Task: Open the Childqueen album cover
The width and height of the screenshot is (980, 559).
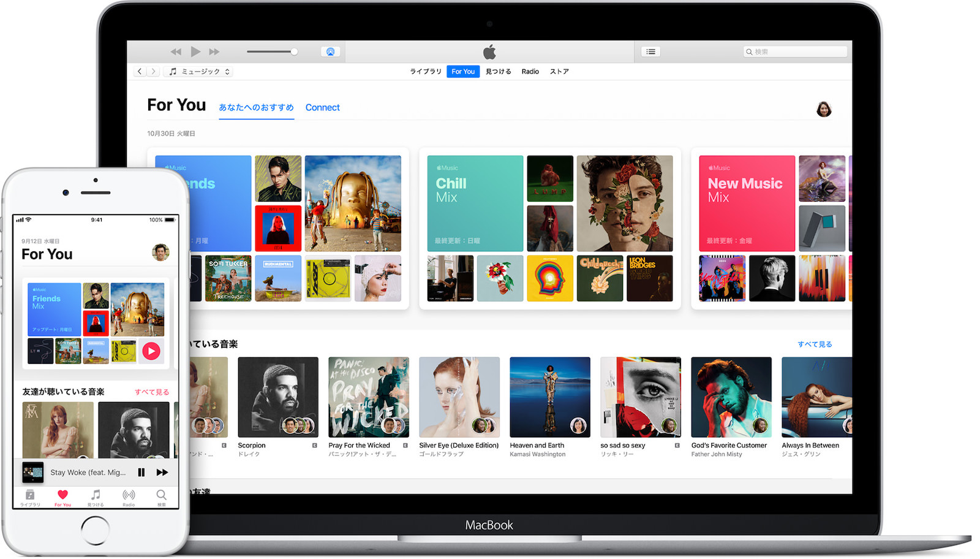Action: (x=600, y=278)
